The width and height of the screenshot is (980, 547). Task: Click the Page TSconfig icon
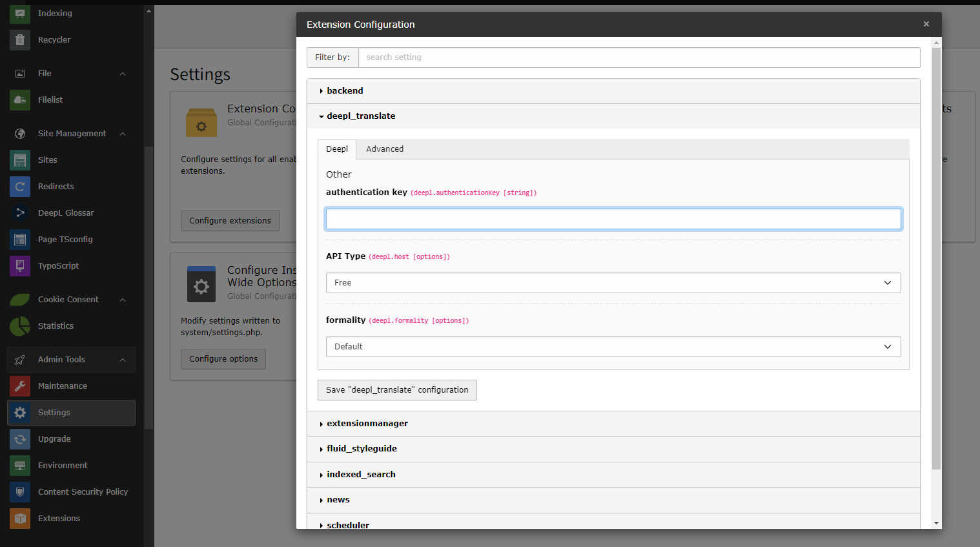[x=20, y=239]
